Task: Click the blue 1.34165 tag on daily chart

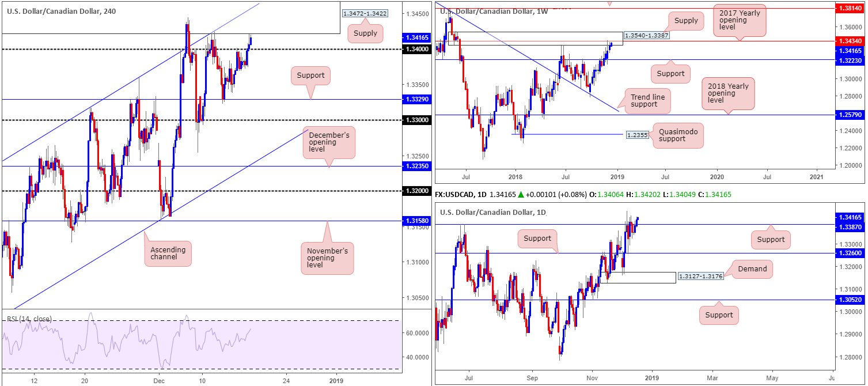Action: 850,218
